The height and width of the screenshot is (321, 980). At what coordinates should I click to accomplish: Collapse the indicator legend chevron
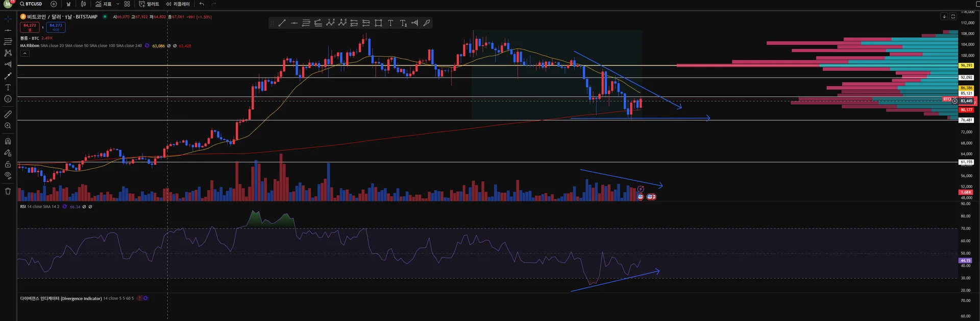[24, 53]
